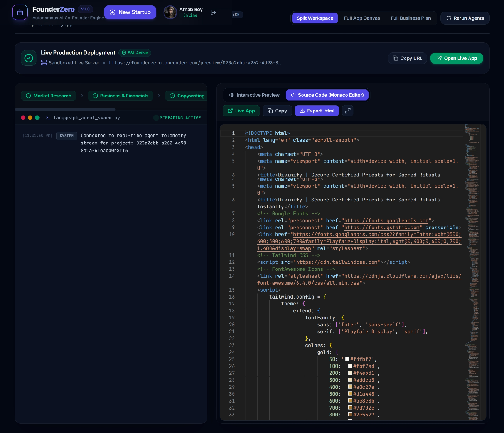
Task: Click the logout arrow icon
Action: [x=213, y=12]
